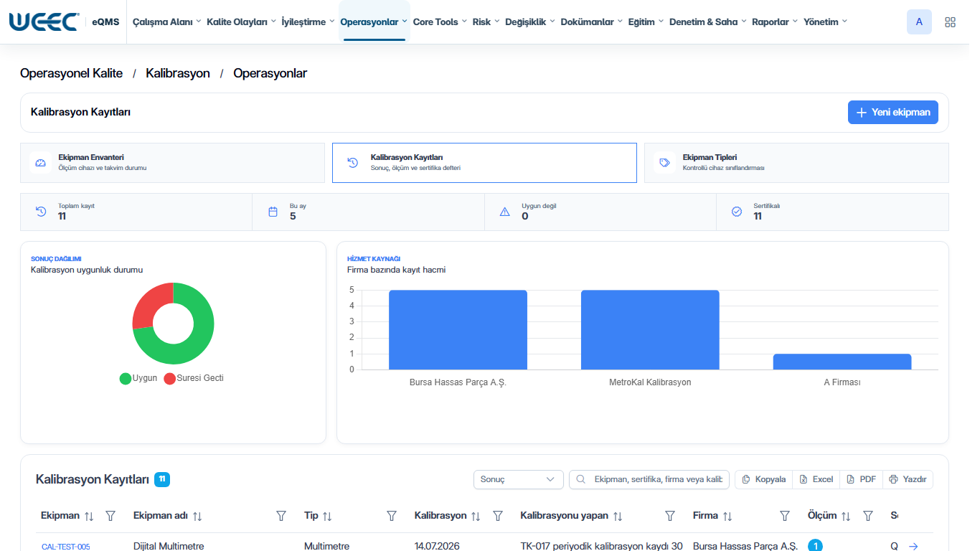
Task: Click the 14.07.2026 date cell
Action: [437, 546]
